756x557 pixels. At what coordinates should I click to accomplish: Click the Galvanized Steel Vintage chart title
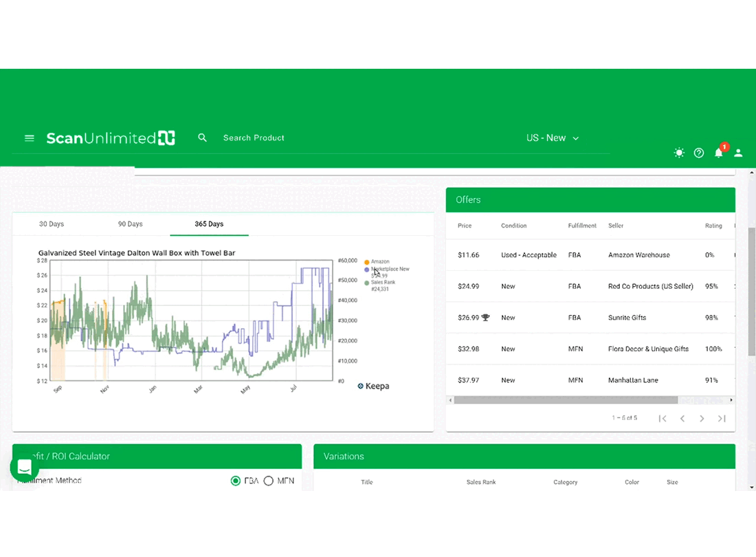[x=137, y=252]
